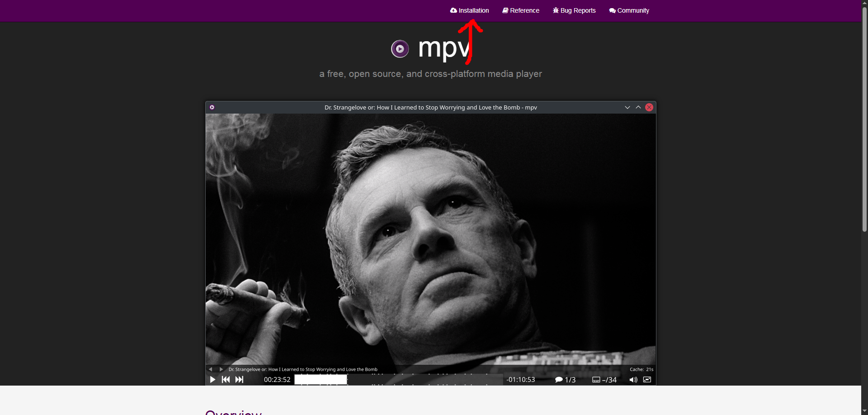Click the seek bar in the player

click(398, 379)
